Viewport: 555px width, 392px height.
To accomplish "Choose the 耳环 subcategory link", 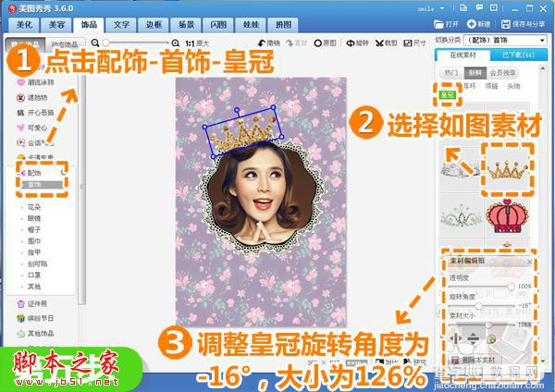I will pos(470,86).
